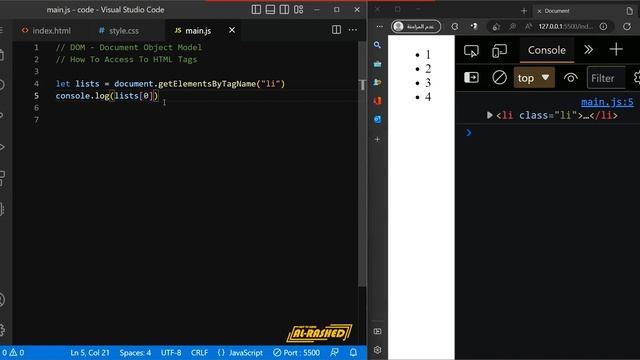Image resolution: width=640 pixels, height=360 pixels.
Task: Open editor More Actions ellipsis
Action: click(x=353, y=30)
